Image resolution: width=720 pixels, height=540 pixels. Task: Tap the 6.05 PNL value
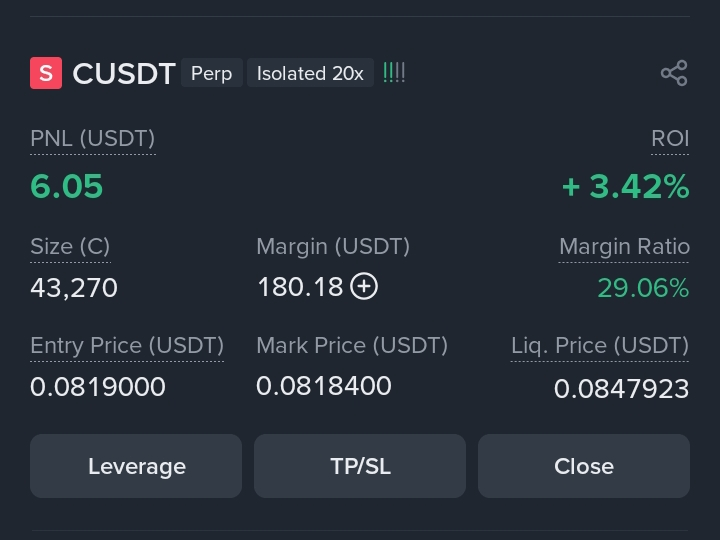[67, 186]
